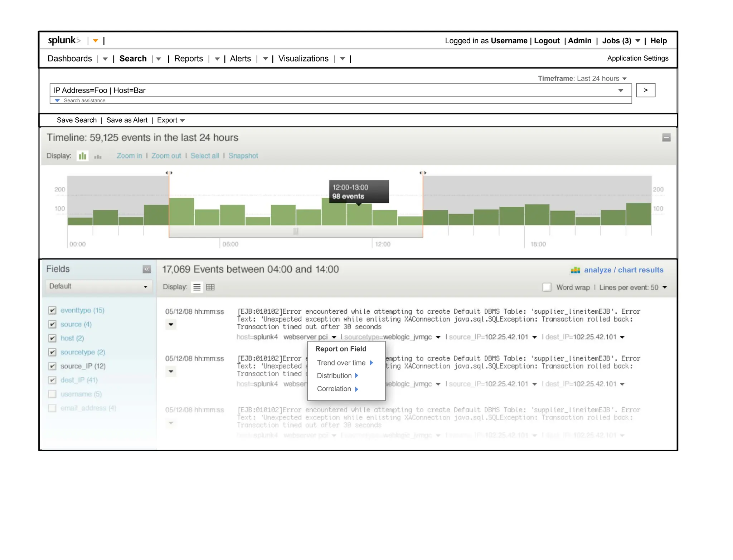Click the Zoom out link
The image size is (733, 560).
[166, 156]
